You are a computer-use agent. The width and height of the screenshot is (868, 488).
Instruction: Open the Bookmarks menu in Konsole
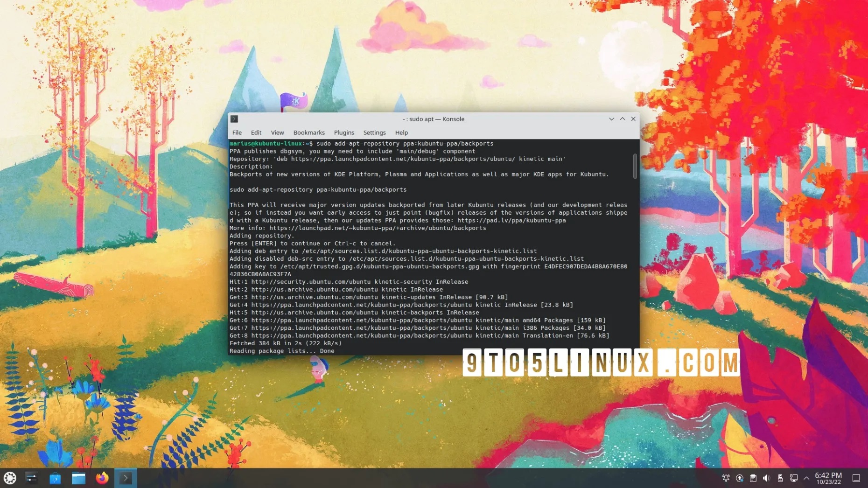pos(309,132)
